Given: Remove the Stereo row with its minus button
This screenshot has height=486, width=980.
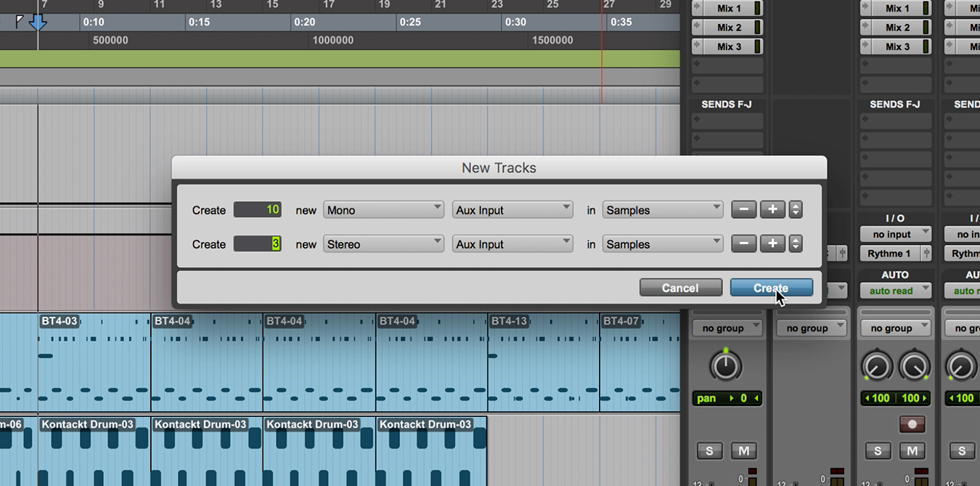Looking at the screenshot, I should click(x=743, y=244).
